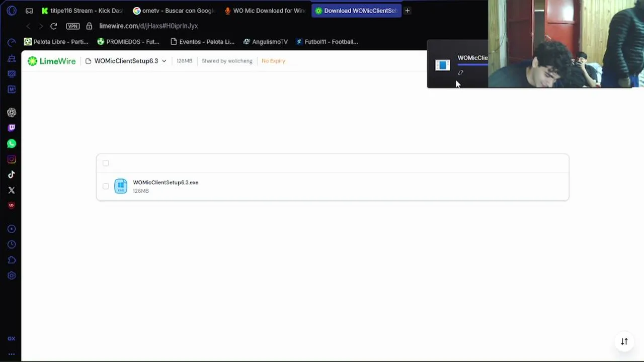This screenshot has width=644, height=362.
Task: Toggle the VPN badge in address bar
Action: [73, 26]
